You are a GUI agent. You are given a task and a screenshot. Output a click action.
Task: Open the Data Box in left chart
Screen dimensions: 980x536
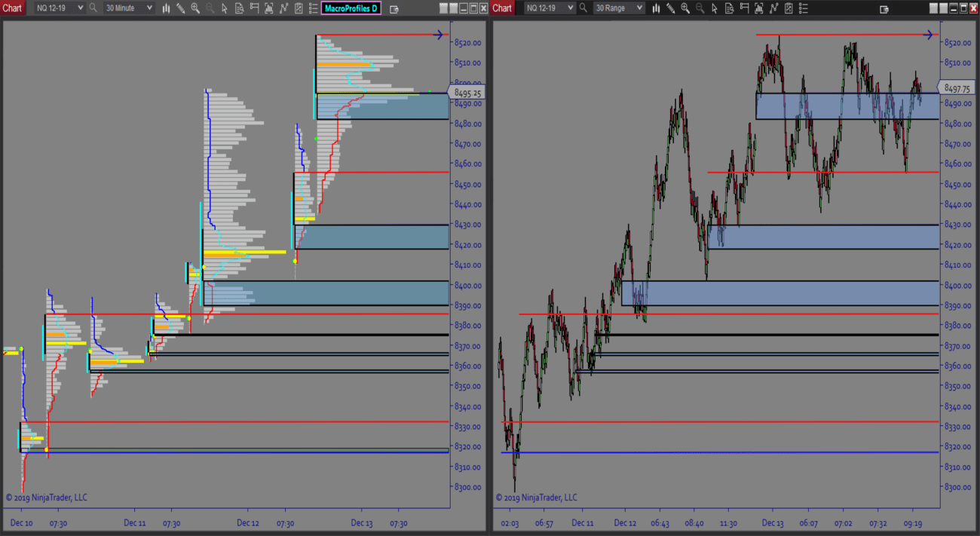(x=239, y=8)
